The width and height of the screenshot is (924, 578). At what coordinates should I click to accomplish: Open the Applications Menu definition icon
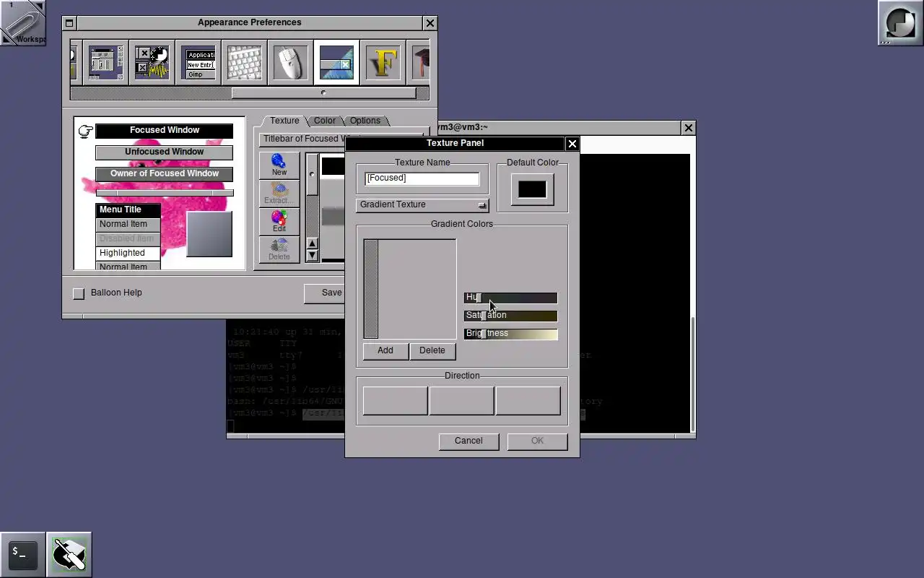coord(199,62)
